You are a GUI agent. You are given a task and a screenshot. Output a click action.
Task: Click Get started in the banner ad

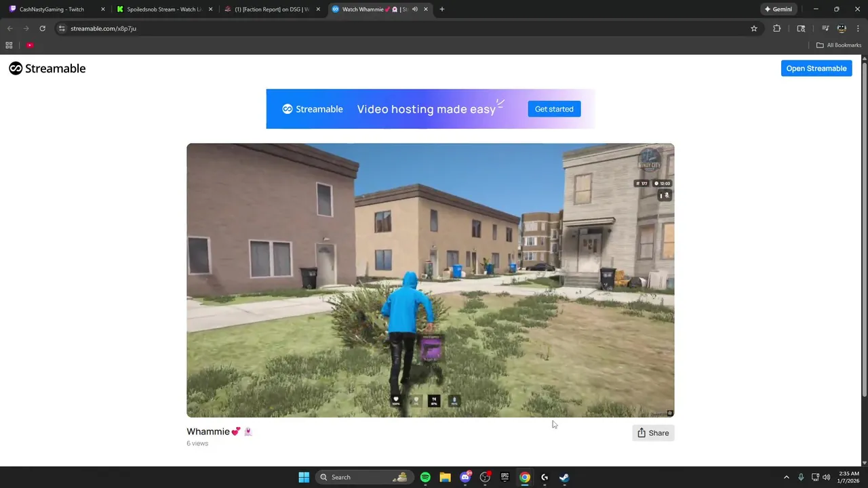point(554,109)
